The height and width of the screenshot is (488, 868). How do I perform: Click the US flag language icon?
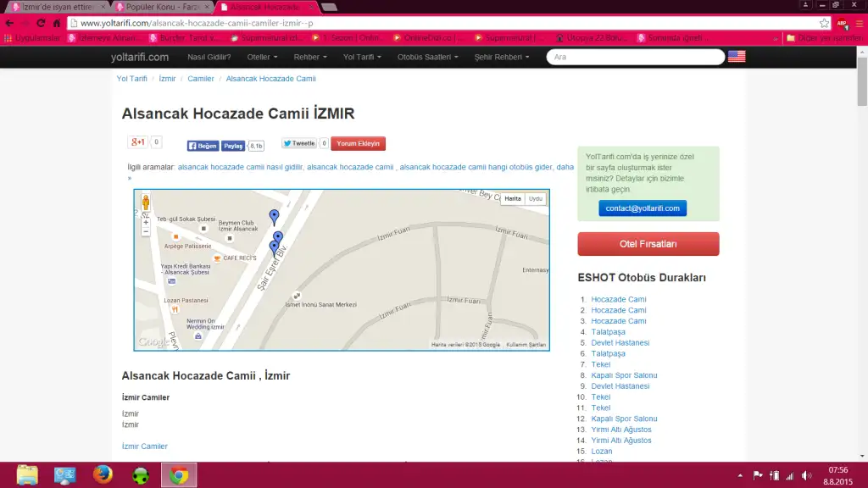737,57
